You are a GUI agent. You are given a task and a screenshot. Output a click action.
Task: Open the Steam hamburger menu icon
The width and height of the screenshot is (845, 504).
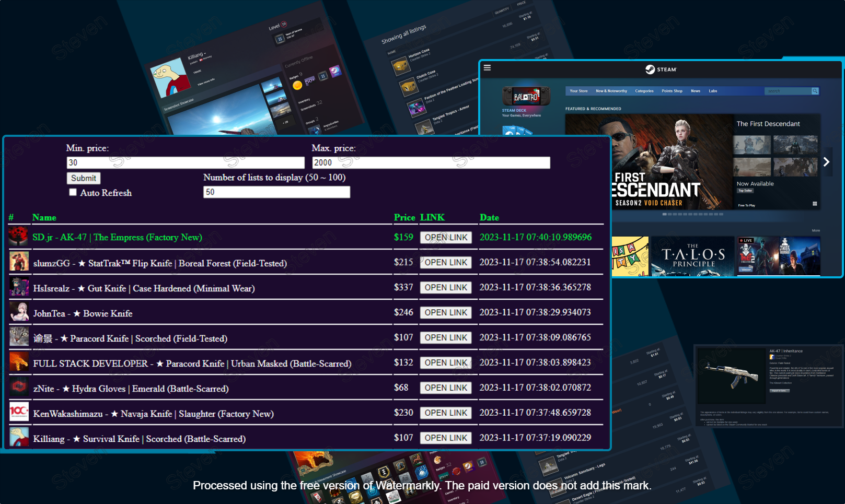pyautogui.click(x=487, y=67)
